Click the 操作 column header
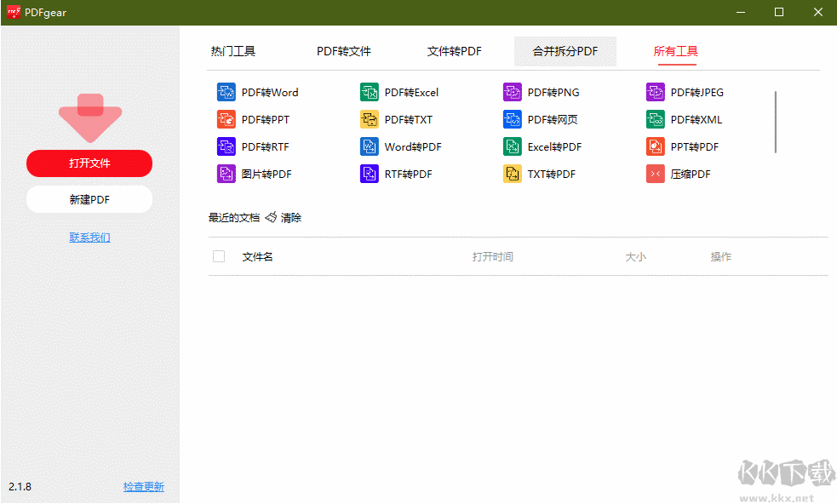The height and width of the screenshot is (504, 837). click(x=720, y=257)
